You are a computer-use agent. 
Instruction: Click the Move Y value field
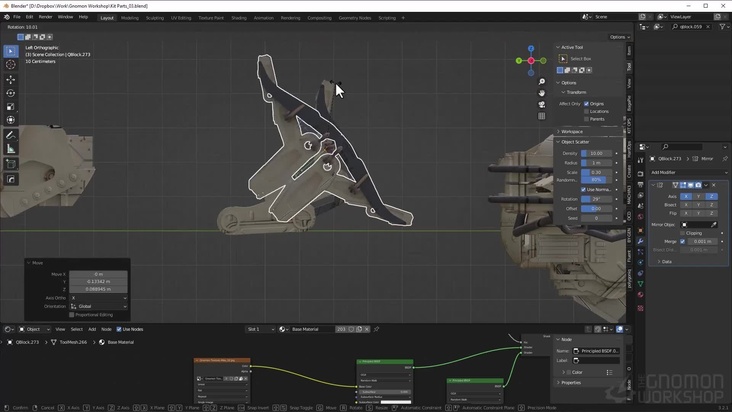(97, 281)
